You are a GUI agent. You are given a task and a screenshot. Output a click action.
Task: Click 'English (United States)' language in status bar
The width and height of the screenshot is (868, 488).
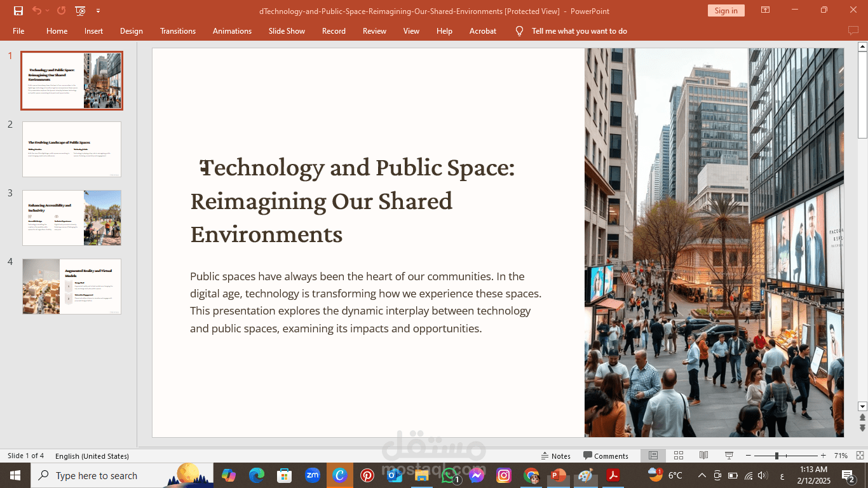point(92,456)
